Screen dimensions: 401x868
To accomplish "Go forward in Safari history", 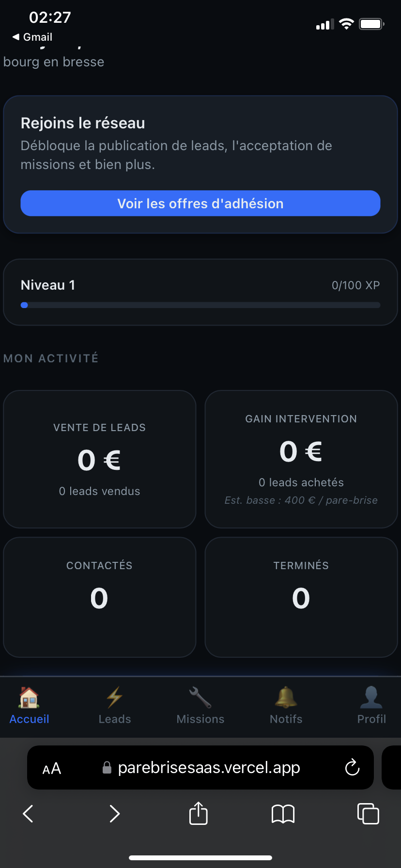I will [x=114, y=813].
